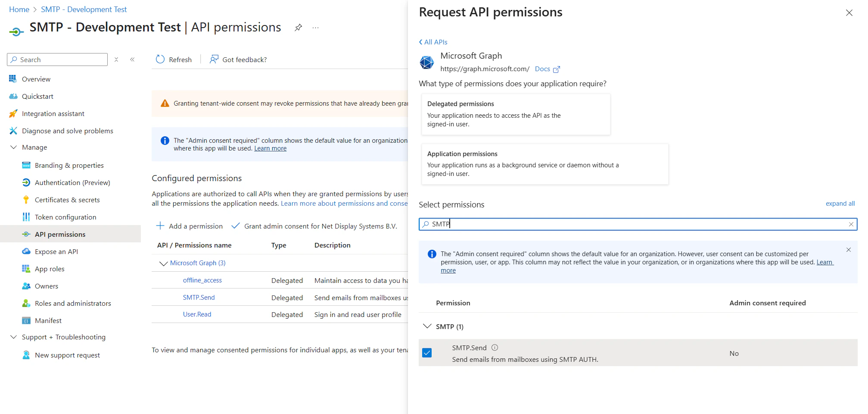
Task: Click the 'Admin consent required' column header
Action: 767,303
